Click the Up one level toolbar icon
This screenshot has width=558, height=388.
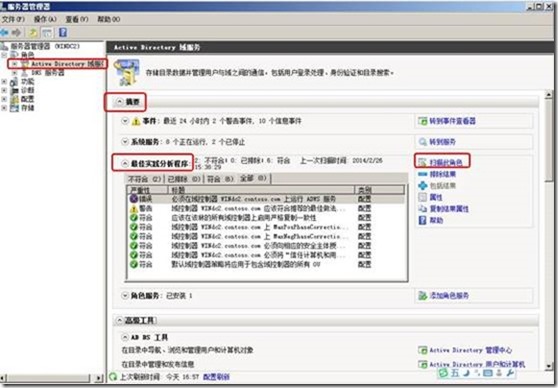click(x=33, y=33)
